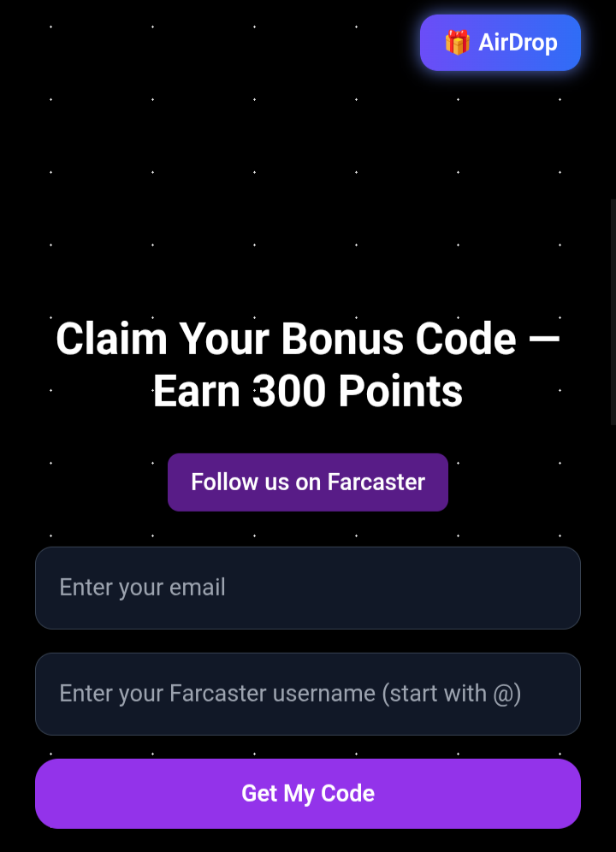Image resolution: width=616 pixels, height=852 pixels.
Task: Focus the Enter your email field
Action: click(x=308, y=588)
